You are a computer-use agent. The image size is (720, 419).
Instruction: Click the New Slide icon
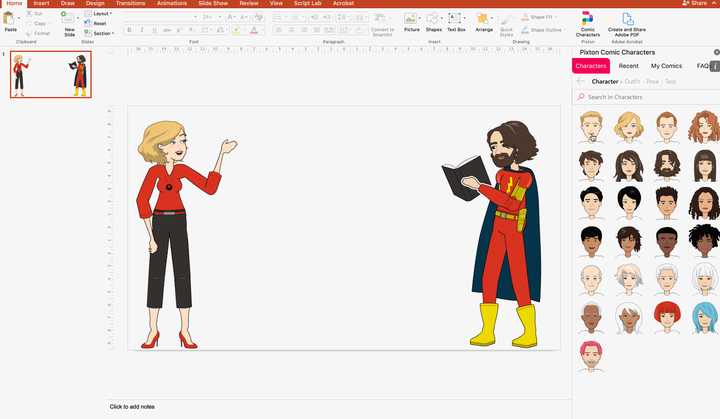pos(68,18)
